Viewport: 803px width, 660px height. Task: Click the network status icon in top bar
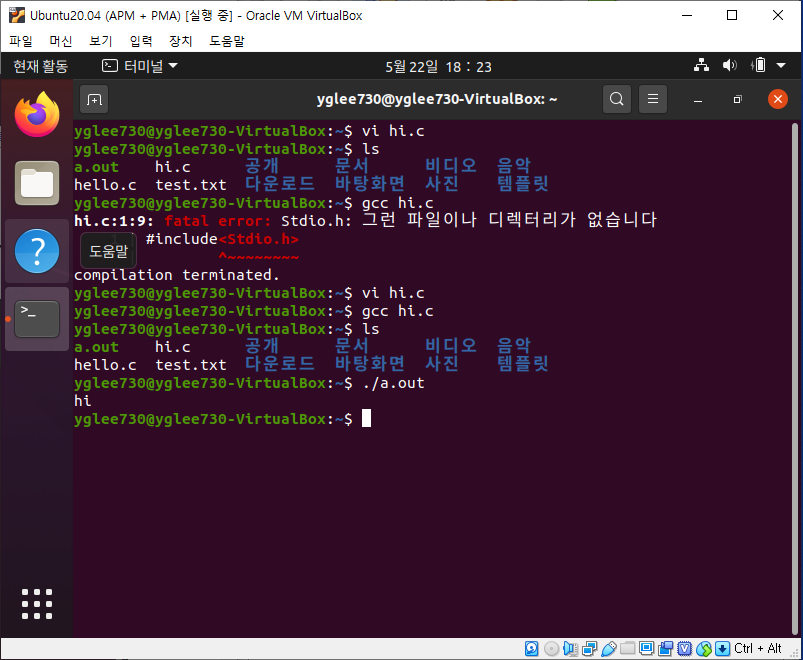click(x=701, y=66)
